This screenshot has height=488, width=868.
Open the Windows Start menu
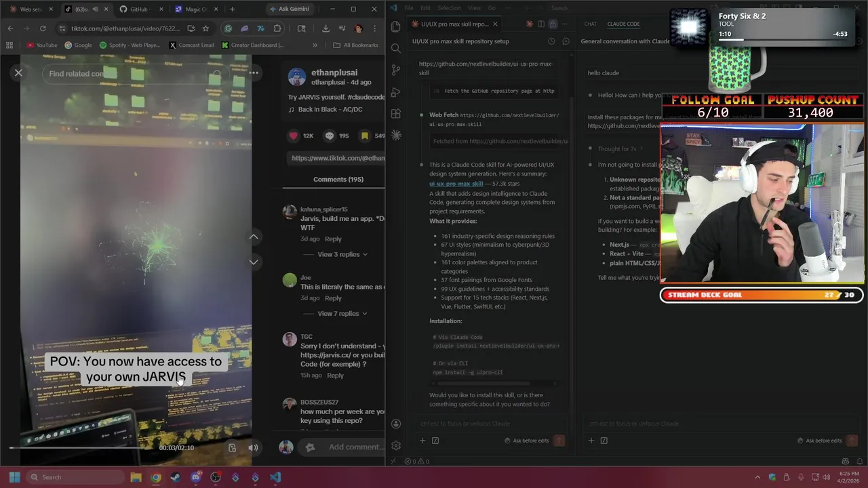tap(14, 477)
